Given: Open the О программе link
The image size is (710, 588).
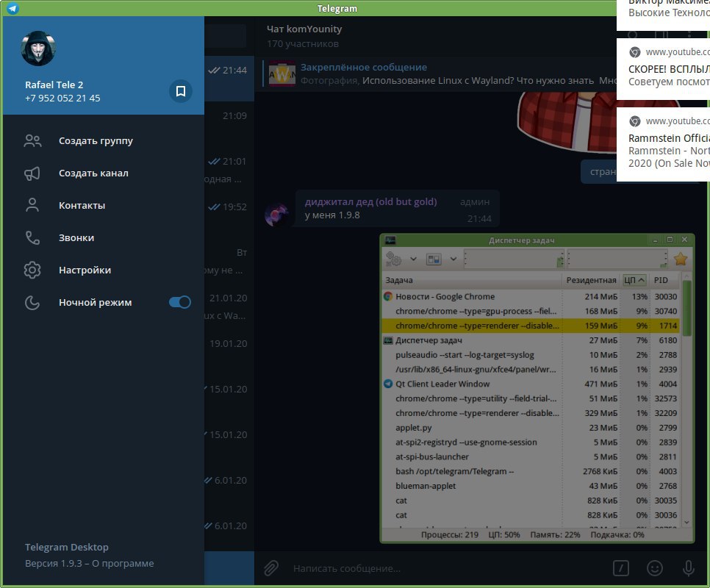Looking at the screenshot, I should 123,564.
